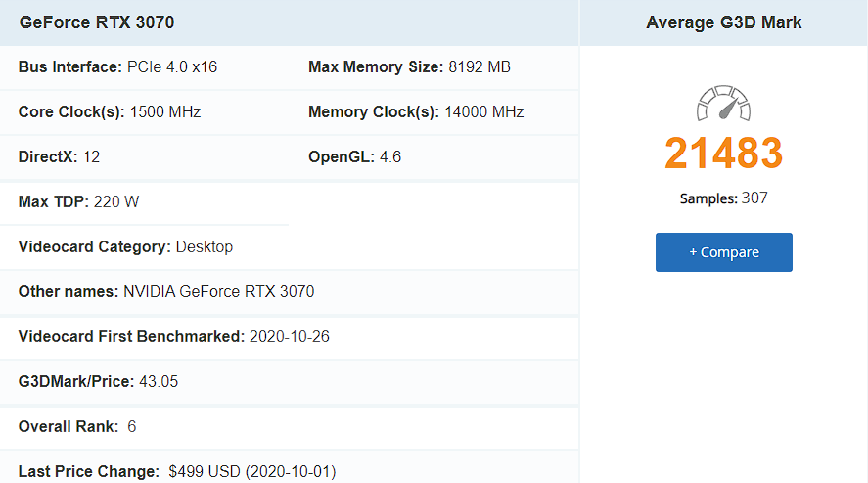Click the Core Clock(s) 1500 MHz entry
Screen dimensions: 868x483
point(110,112)
